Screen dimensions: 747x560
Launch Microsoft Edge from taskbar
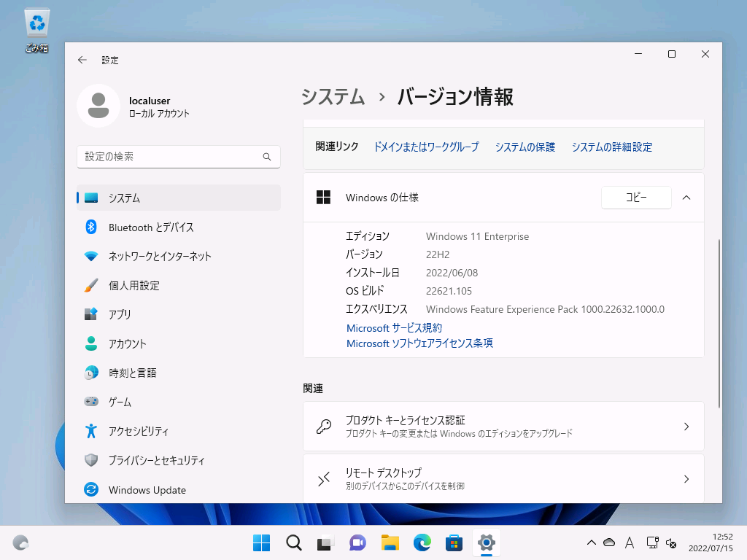(x=422, y=542)
